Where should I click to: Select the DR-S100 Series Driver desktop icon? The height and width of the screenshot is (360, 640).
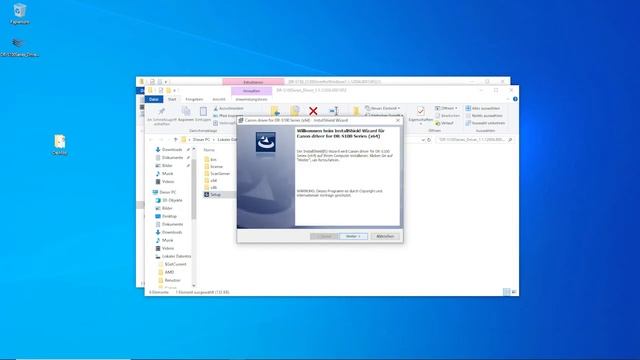pos(19,47)
